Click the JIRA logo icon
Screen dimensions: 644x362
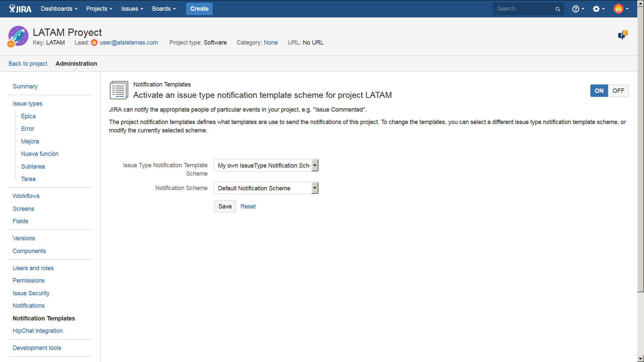20,9
